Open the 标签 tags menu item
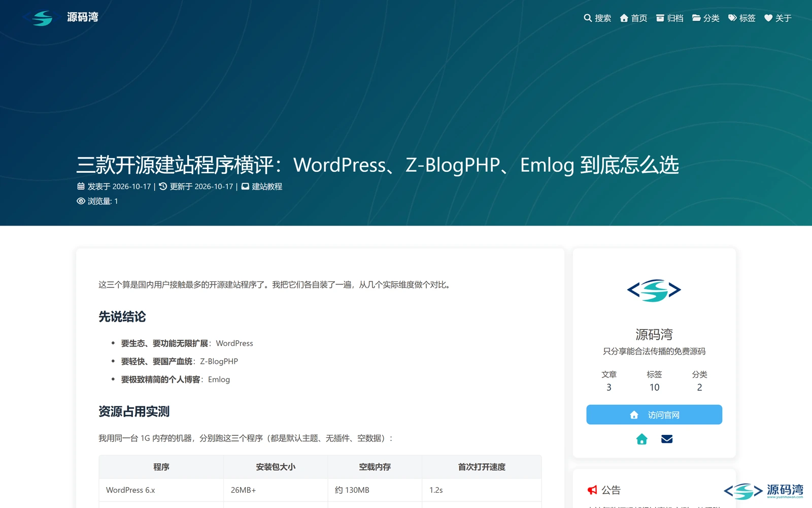This screenshot has width=812, height=508. 741,18
